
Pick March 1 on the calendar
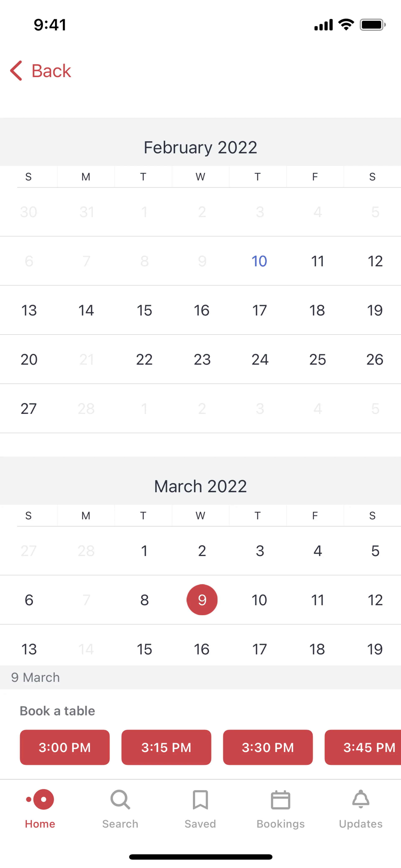pos(144,551)
